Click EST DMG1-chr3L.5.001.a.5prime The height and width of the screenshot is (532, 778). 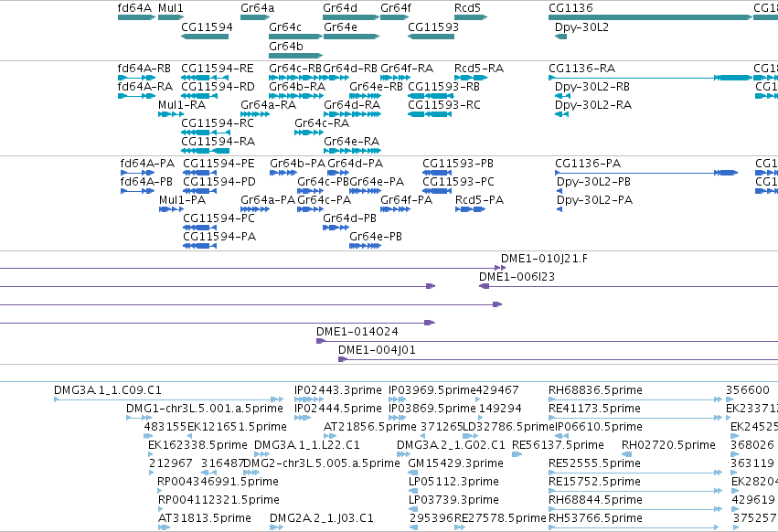(x=205, y=409)
